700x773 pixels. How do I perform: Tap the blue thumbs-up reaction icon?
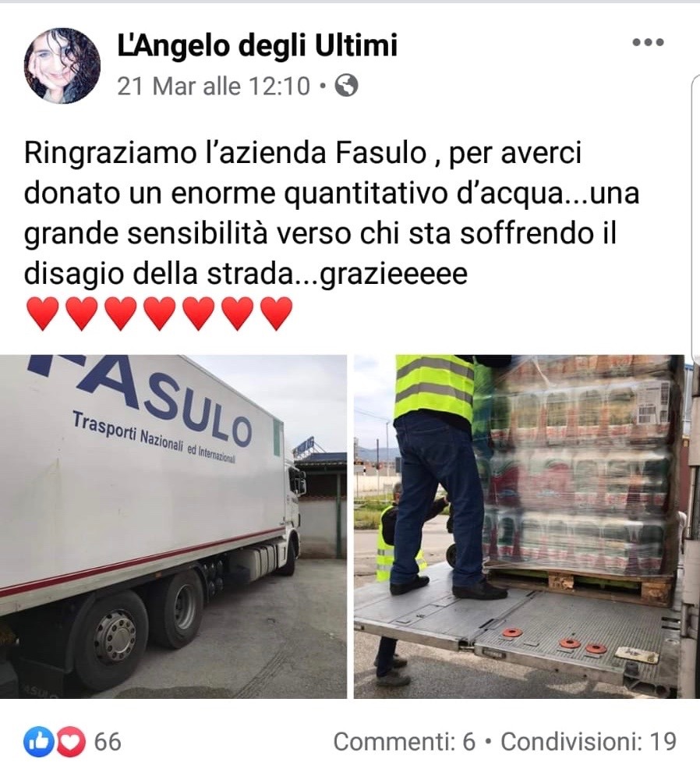(x=40, y=742)
